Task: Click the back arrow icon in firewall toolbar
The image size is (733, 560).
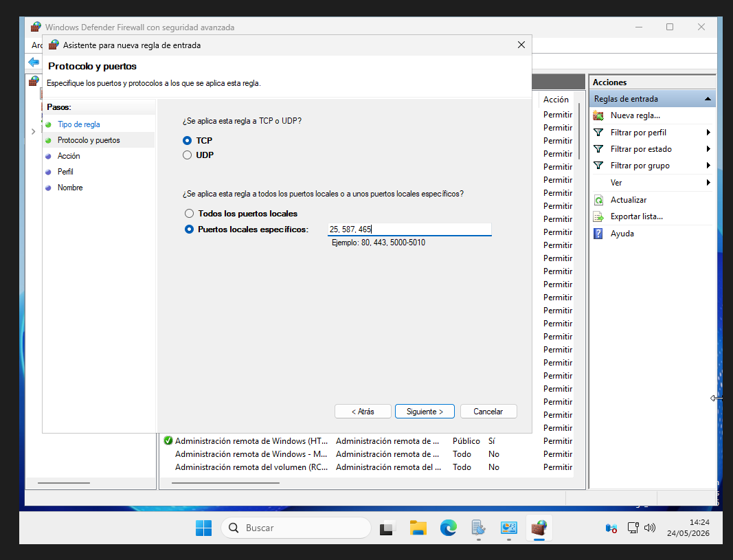Action: click(34, 62)
